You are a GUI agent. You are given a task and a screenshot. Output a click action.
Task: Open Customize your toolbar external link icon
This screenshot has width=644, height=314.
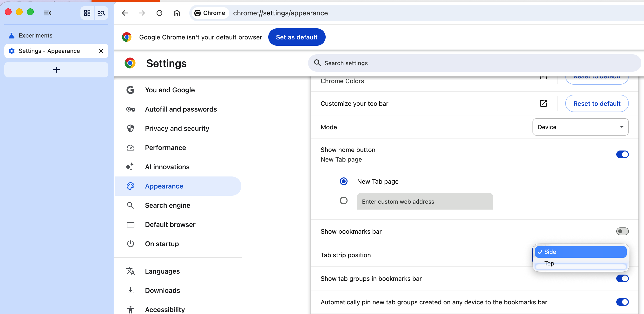[x=543, y=103]
